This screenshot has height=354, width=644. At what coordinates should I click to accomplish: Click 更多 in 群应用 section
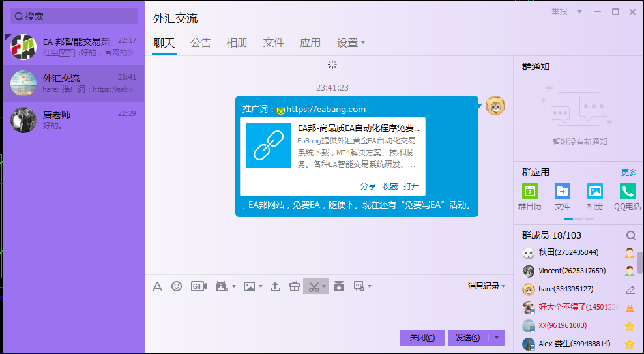pos(629,173)
